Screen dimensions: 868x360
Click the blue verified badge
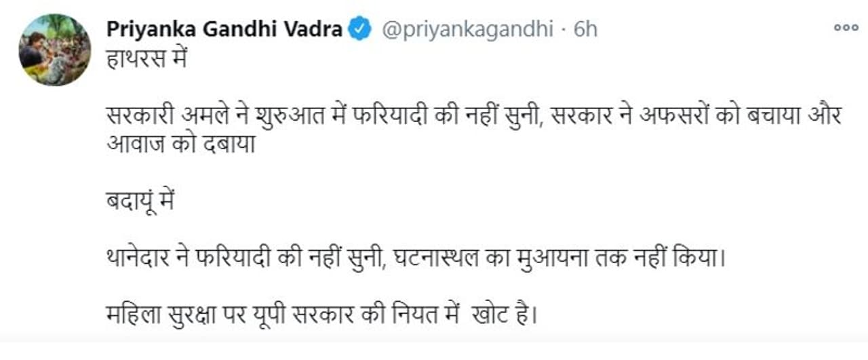[x=359, y=30]
